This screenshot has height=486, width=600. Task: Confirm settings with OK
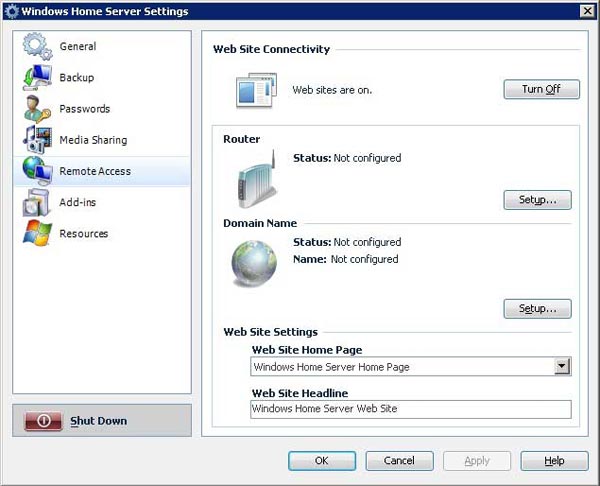pyautogui.click(x=322, y=461)
